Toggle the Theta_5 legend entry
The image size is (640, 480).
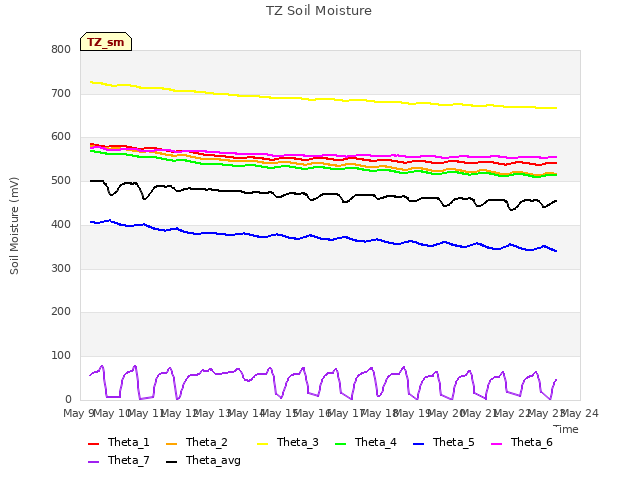(x=444, y=442)
